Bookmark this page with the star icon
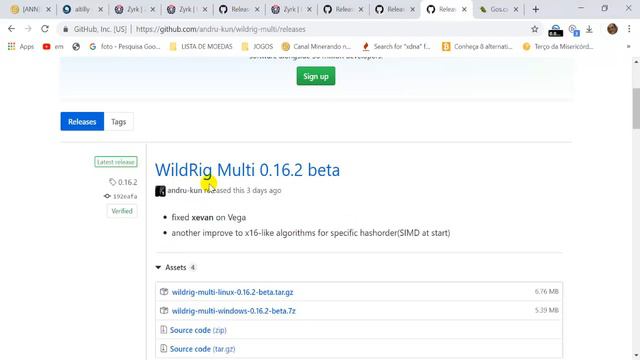 (535, 29)
